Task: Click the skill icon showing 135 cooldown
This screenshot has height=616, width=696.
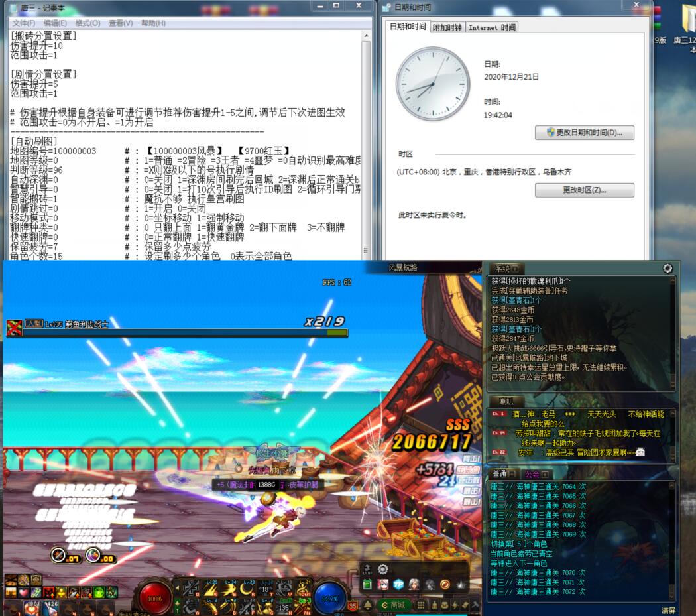Action: 284,607
